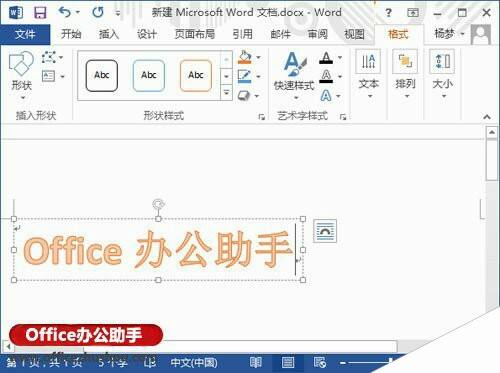The width and height of the screenshot is (500, 373).
Task: Open the Size group icon
Action: pyautogui.click(x=442, y=62)
